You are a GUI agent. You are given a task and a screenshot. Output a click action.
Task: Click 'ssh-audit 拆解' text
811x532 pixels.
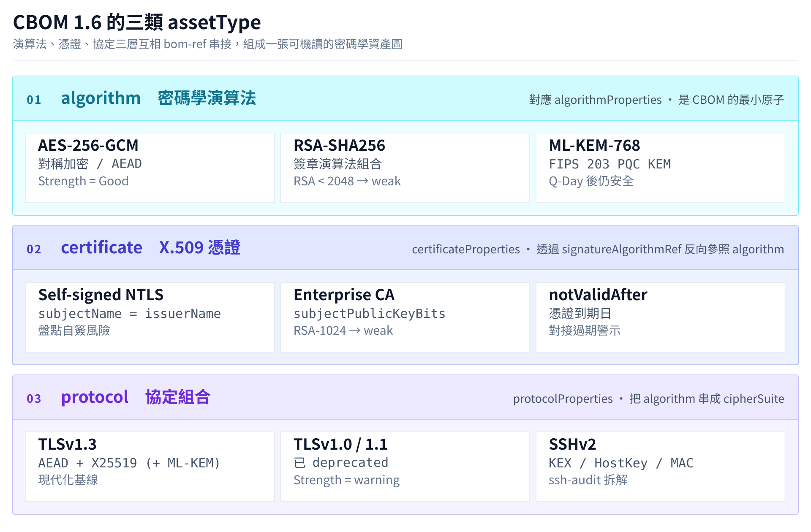(588, 480)
